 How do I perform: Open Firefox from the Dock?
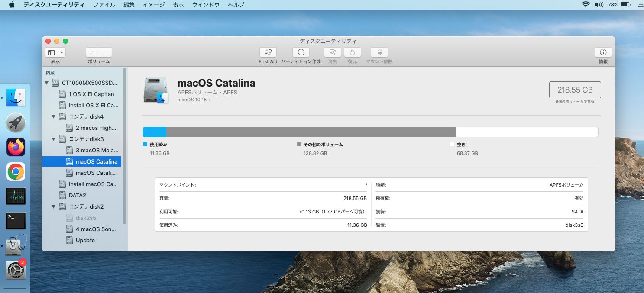[16, 147]
